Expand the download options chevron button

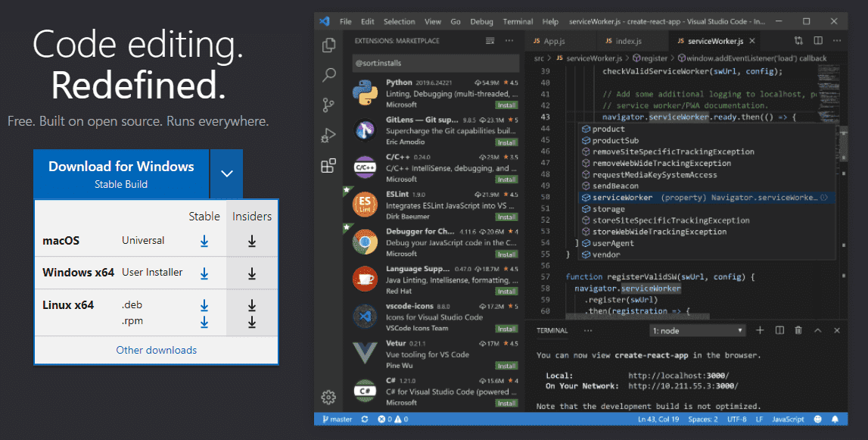(226, 173)
